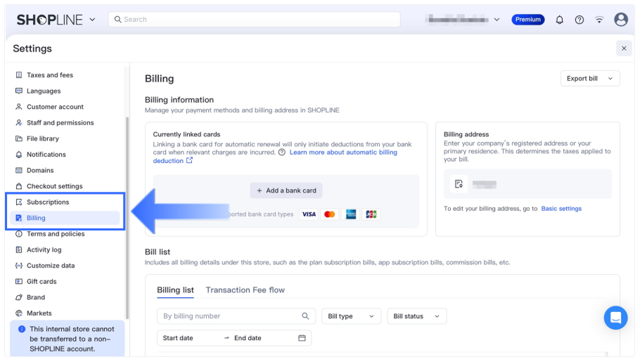Open the chat support bubble
The height and width of the screenshot is (364, 640).
[615, 318]
